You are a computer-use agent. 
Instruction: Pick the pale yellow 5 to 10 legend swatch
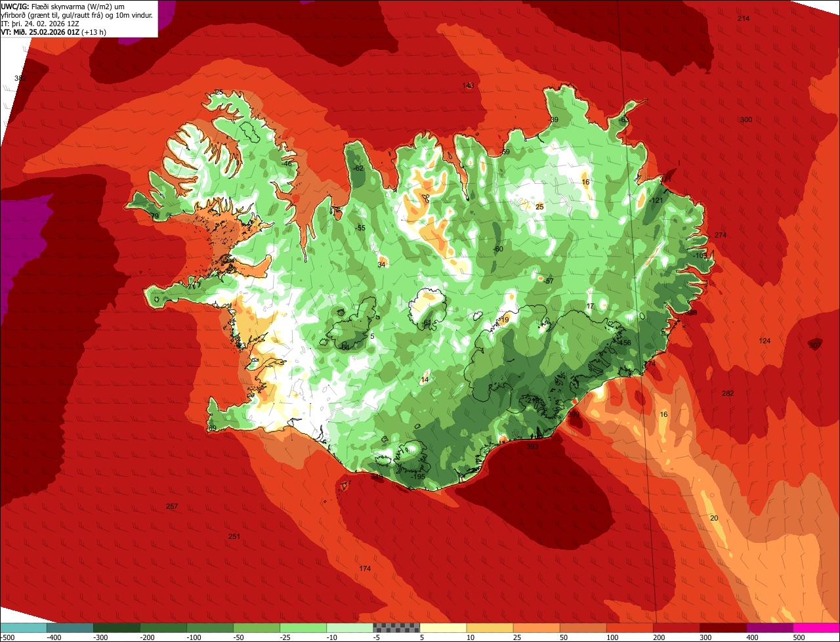coord(443,628)
